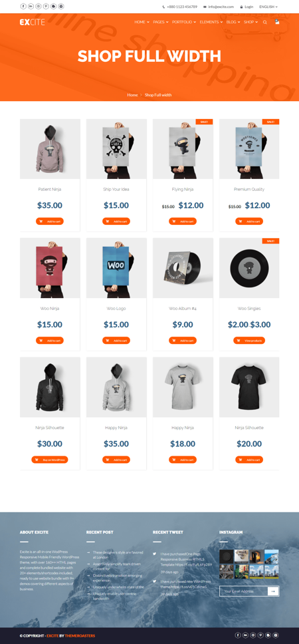Screen dimensions: 299x644
Task: Open the HOME menu item
Action: click(x=142, y=22)
